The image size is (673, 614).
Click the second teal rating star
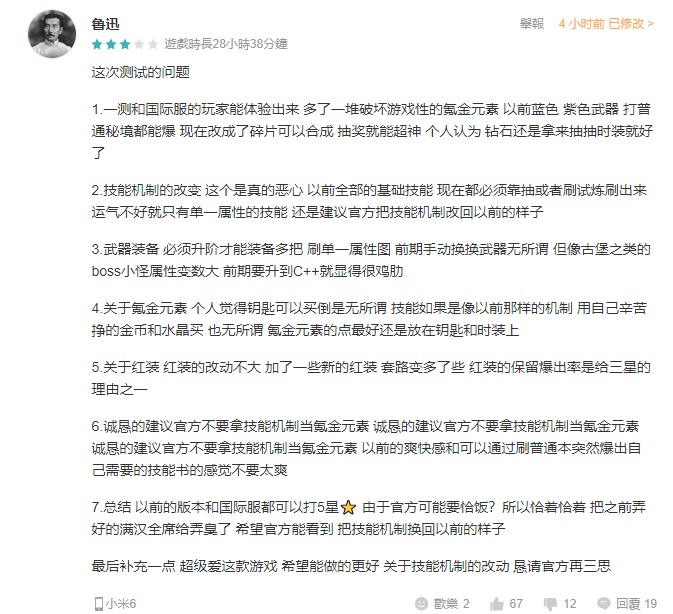[x=111, y=44]
